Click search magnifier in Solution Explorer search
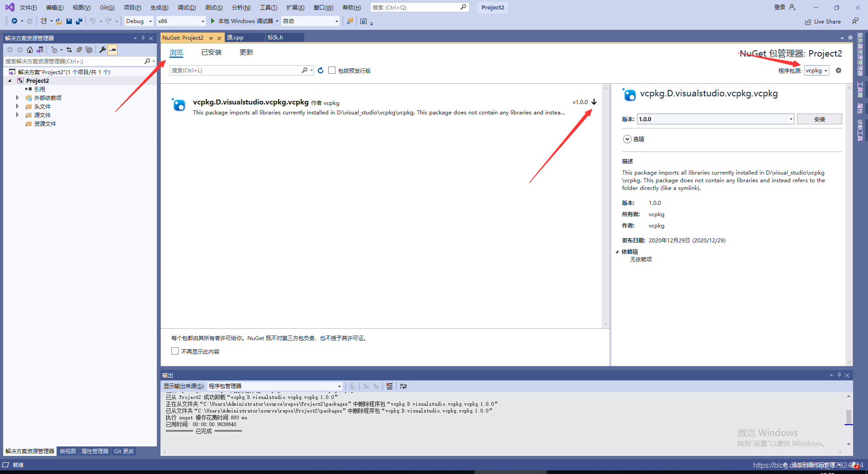This screenshot has height=474, width=868. [147, 61]
